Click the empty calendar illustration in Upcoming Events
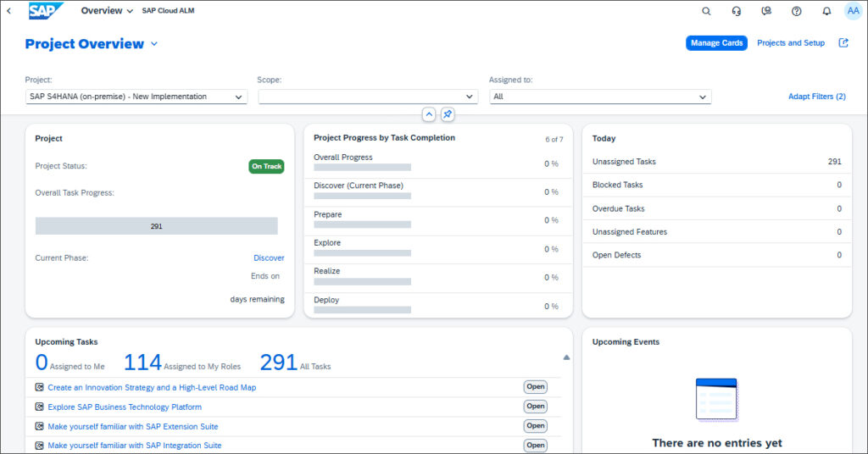 [x=716, y=400]
